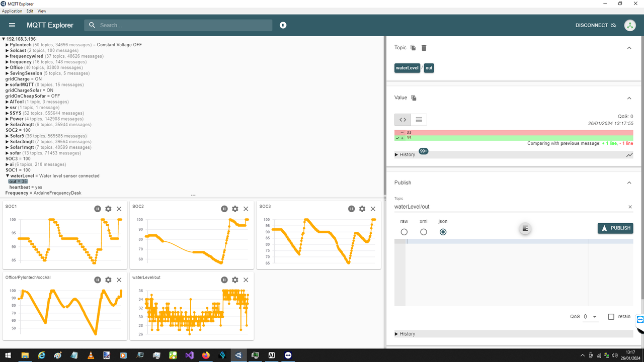Select the heartbeat = yes entry
This screenshot has height=362, width=644.
click(x=26, y=187)
